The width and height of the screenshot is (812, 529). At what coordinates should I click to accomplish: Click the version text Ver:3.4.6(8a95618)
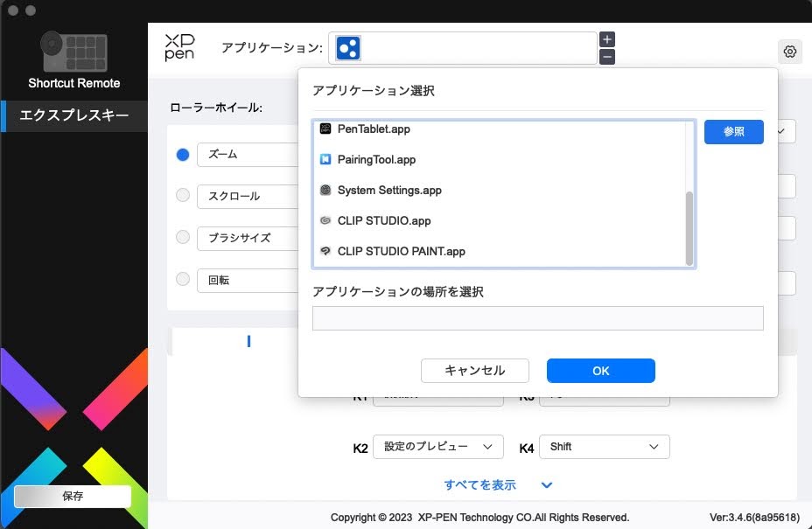click(x=754, y=517)
